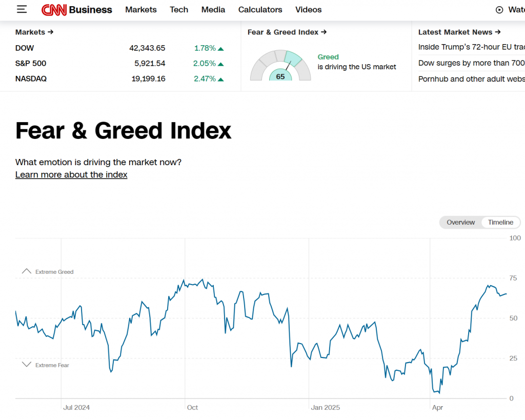Screen dimensions: 525x420
Task: Open the Tech menu item
Action: point(179,10)
